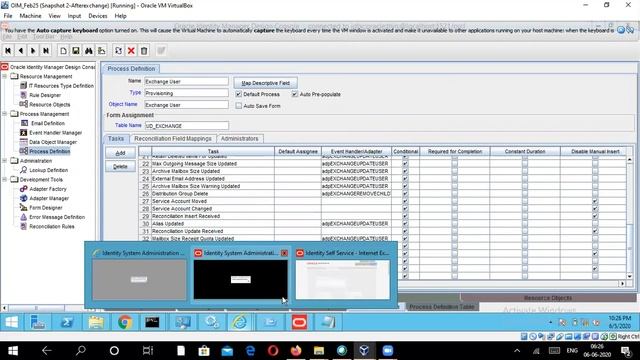Go to last record toolbar icon
The height and width of the screenshot is (360, 640).
point(46,51)
